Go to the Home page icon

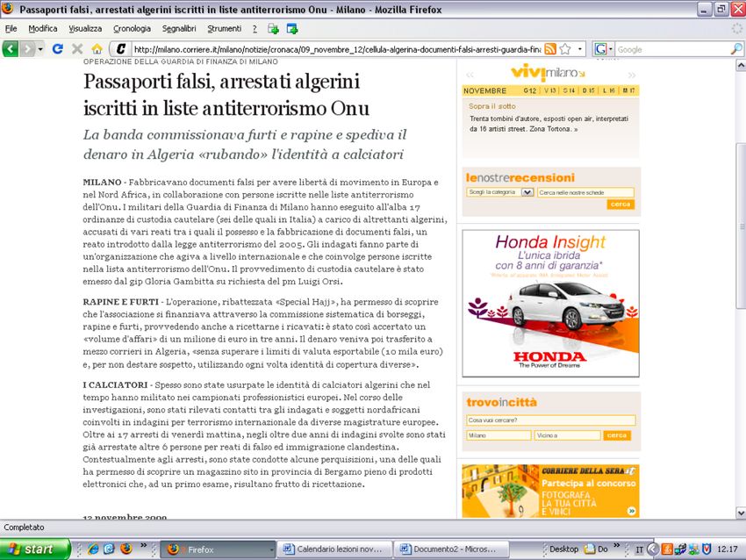[97, 49]
